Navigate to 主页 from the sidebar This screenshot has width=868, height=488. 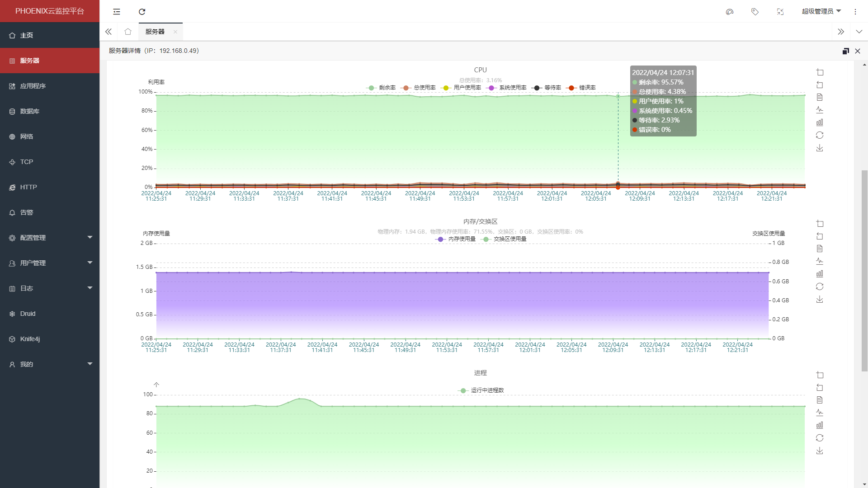[50, 35]
